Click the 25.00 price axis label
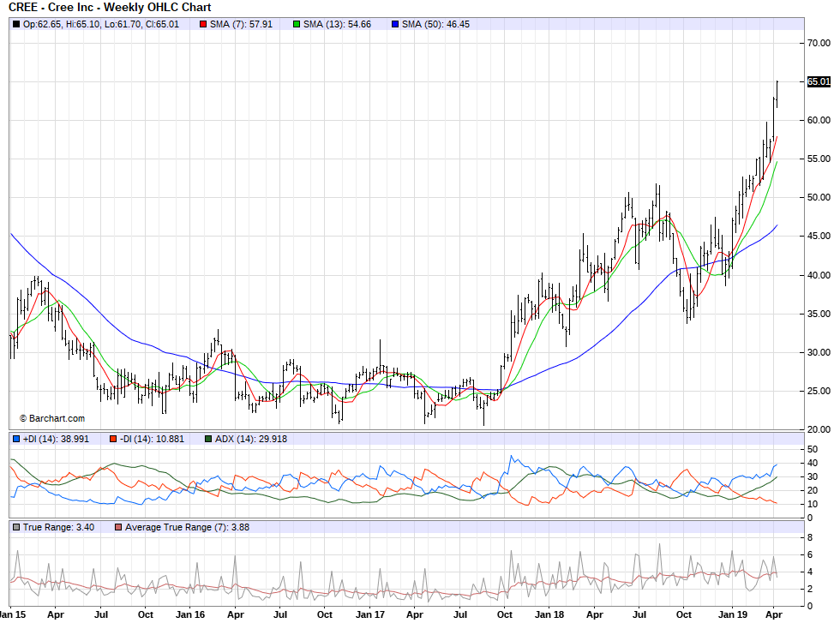This screenshot has height=641, width=840. (x=819, y=391)
